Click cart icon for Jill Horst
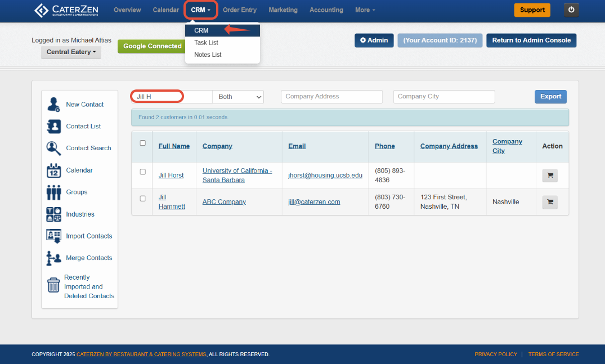 coord(550,176)
